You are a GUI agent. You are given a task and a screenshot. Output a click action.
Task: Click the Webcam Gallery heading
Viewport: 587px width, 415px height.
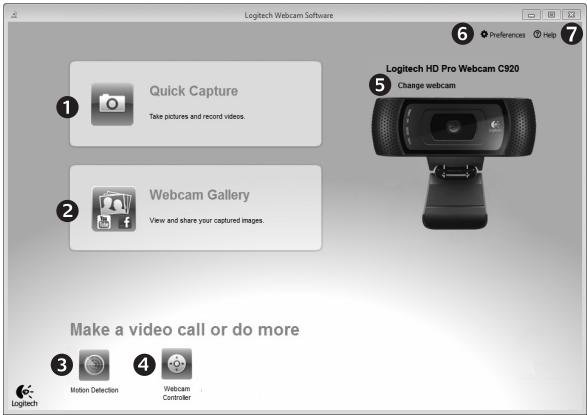(200, 195)
